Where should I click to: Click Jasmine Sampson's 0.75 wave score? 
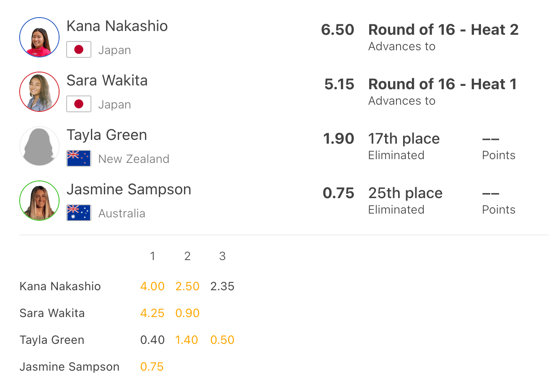pyautogui.click(x=152, y=367)
